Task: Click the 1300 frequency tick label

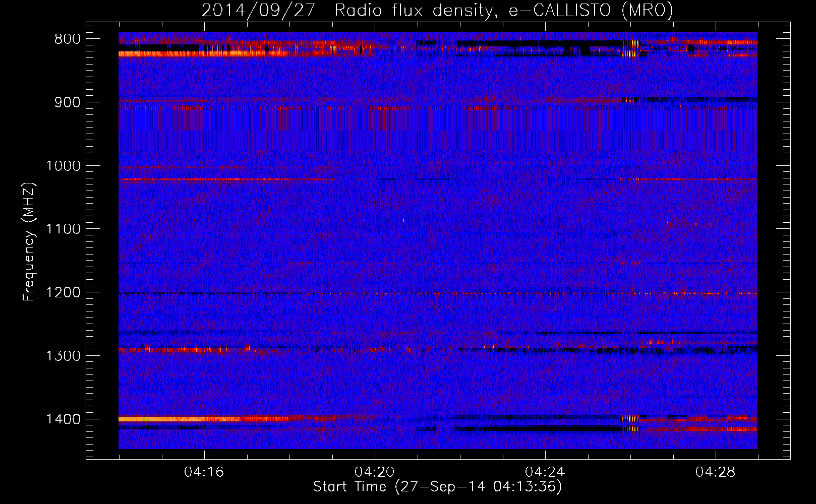Action: pos(63,356)
